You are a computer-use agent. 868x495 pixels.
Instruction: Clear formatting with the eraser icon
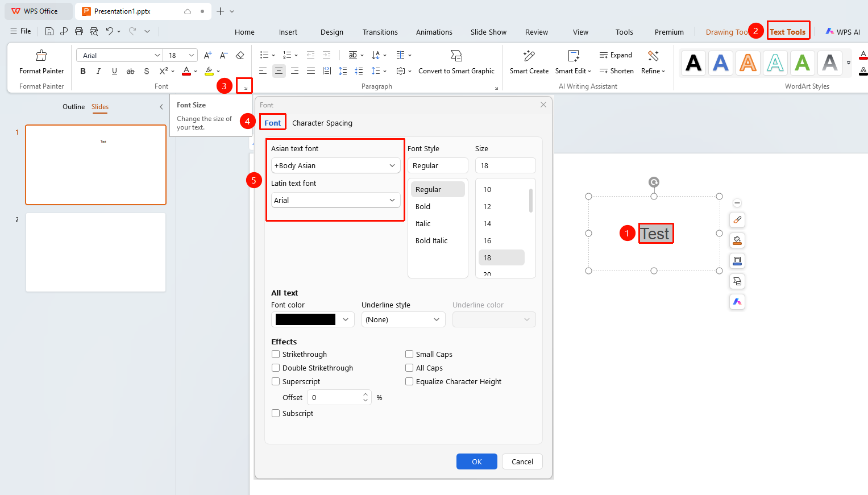coord(240,55)
